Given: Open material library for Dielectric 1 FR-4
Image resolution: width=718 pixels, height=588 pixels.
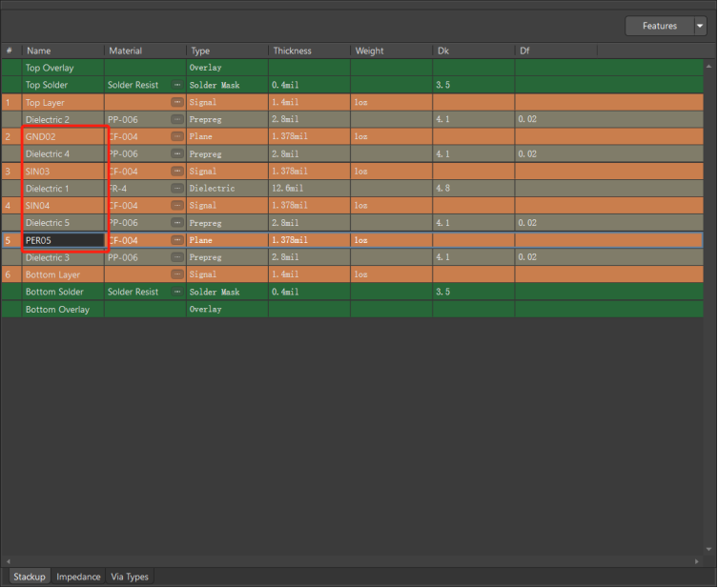Looking at the screenshot, I should pyautogui.click(x=177, y=189).
